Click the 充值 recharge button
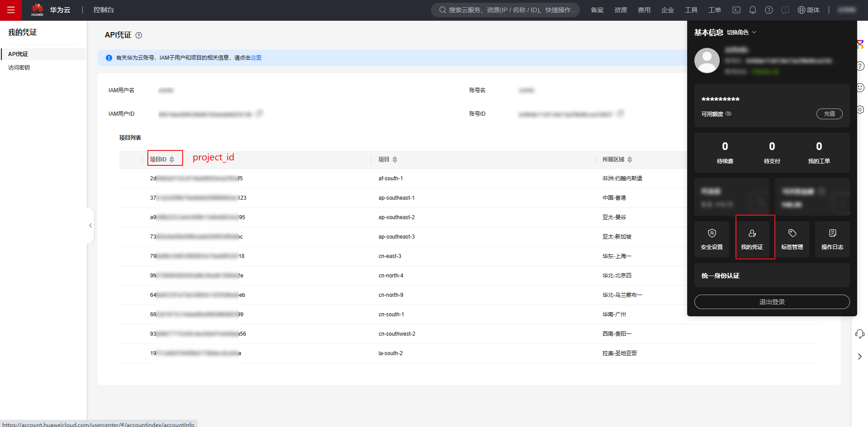Viewport: 868px width, 427px height. pyautogui.click(x=829, y=114)
